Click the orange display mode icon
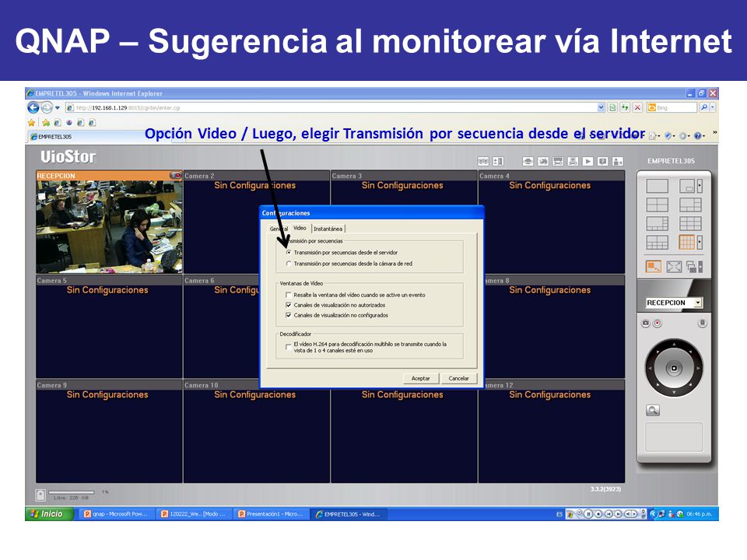The image size is (747, 560). pos(653,267)
